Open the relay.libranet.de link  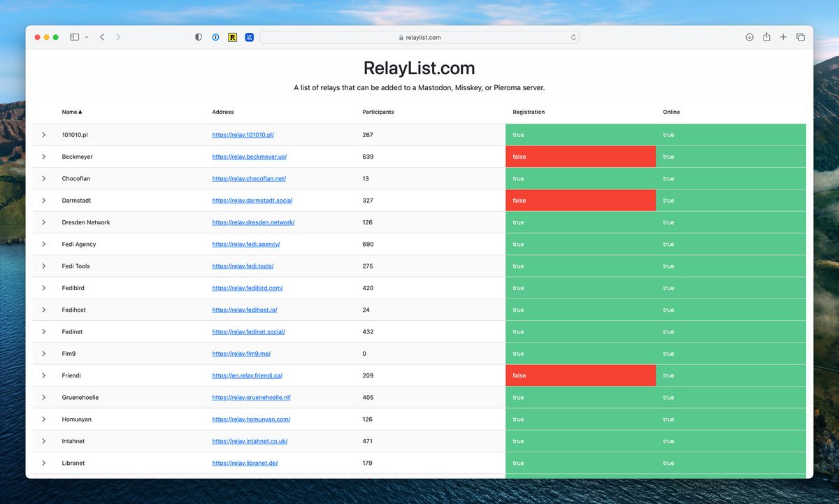pyautogui.click(x=245, y=463)
